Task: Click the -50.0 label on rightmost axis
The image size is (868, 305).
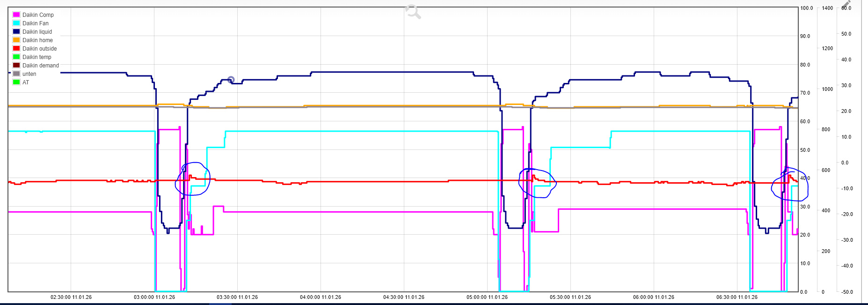Action: pyautogui.click(x=847, y=292)
